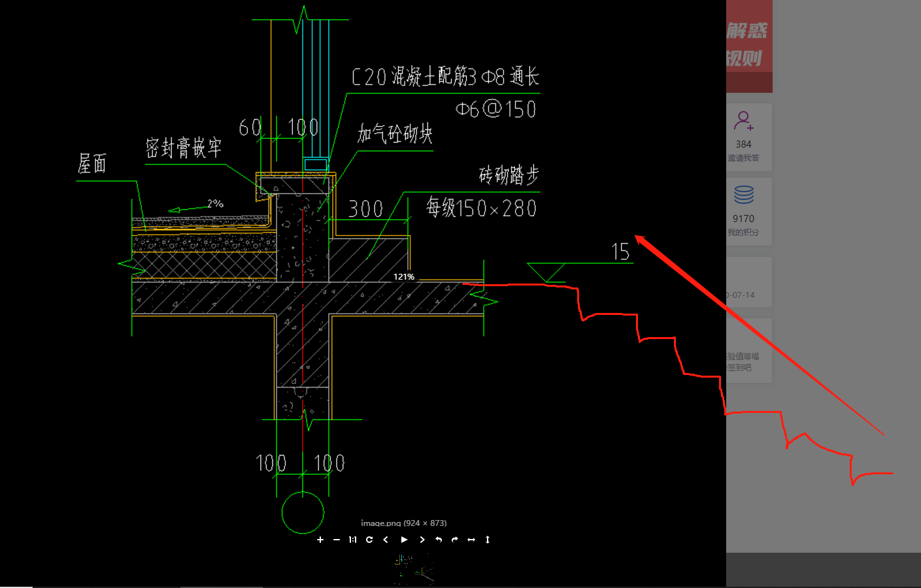
Task: Start slideshow with the play button
Action: click(x=404, y=540)
